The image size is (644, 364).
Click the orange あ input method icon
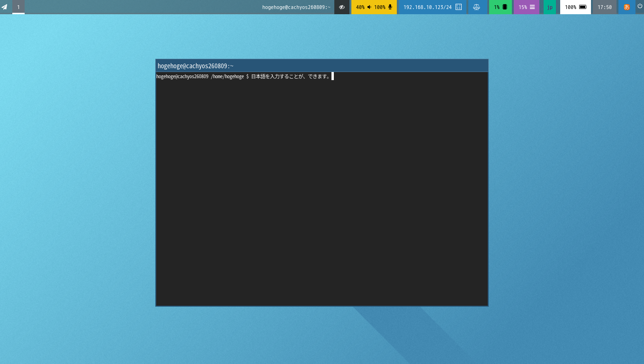[x=627, y=7]
